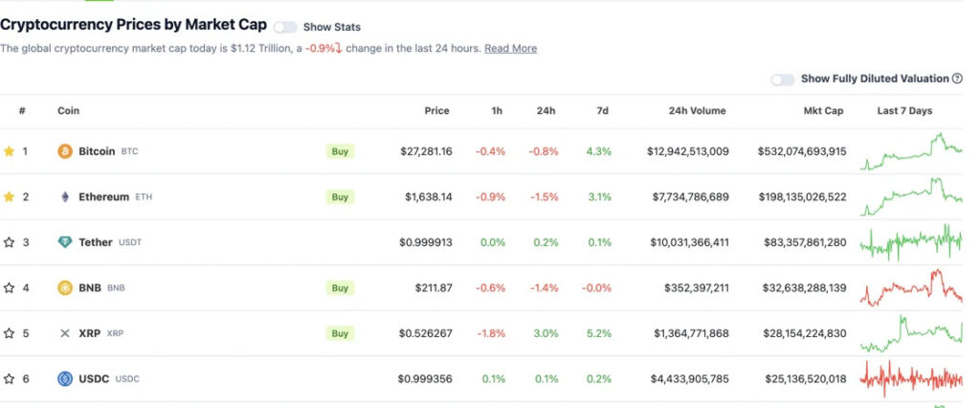
Task: Star USDC in the coin list
Action: [x=9, y=378]
